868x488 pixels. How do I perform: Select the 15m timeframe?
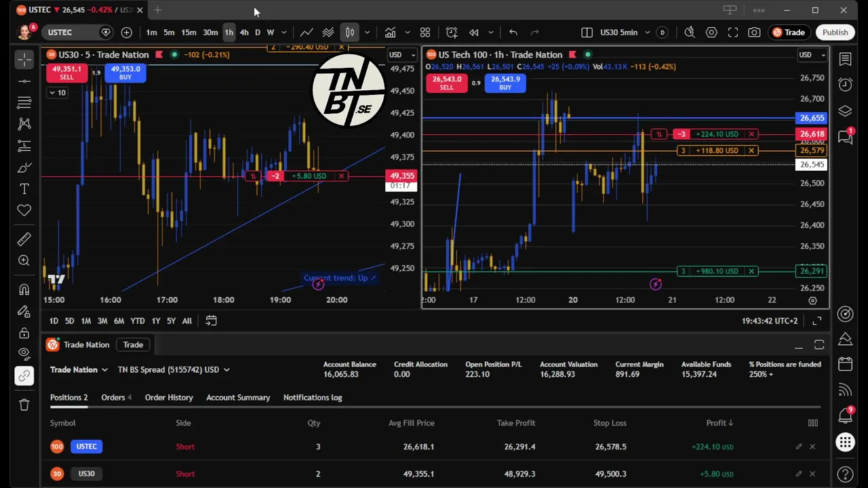tap(189, 33)
